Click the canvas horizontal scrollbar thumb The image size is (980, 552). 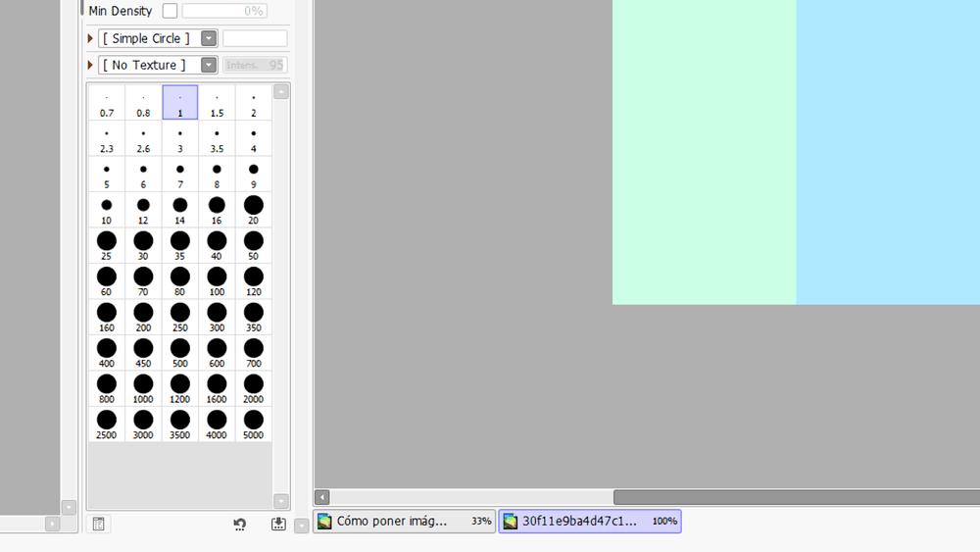(796, 498)
